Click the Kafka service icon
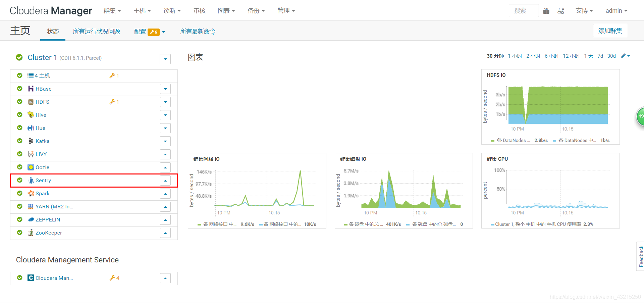The height and width of the screenshot is (303, 644). pyautogui.click(x=31, y=141)
